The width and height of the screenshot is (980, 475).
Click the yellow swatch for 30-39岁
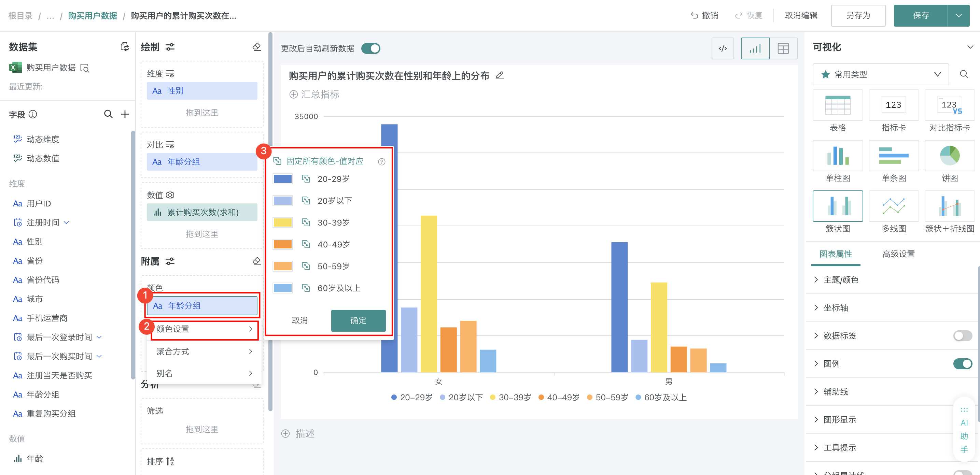[282, 222]
